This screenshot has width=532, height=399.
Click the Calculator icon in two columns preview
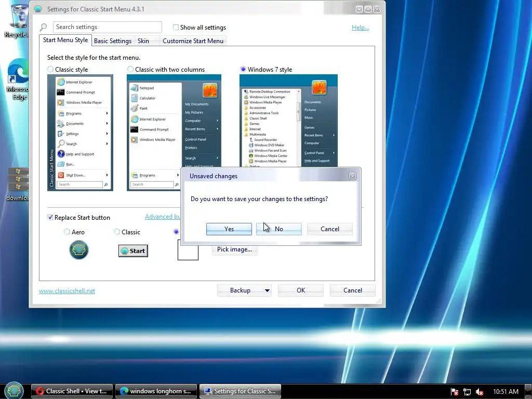click(135, 98)
